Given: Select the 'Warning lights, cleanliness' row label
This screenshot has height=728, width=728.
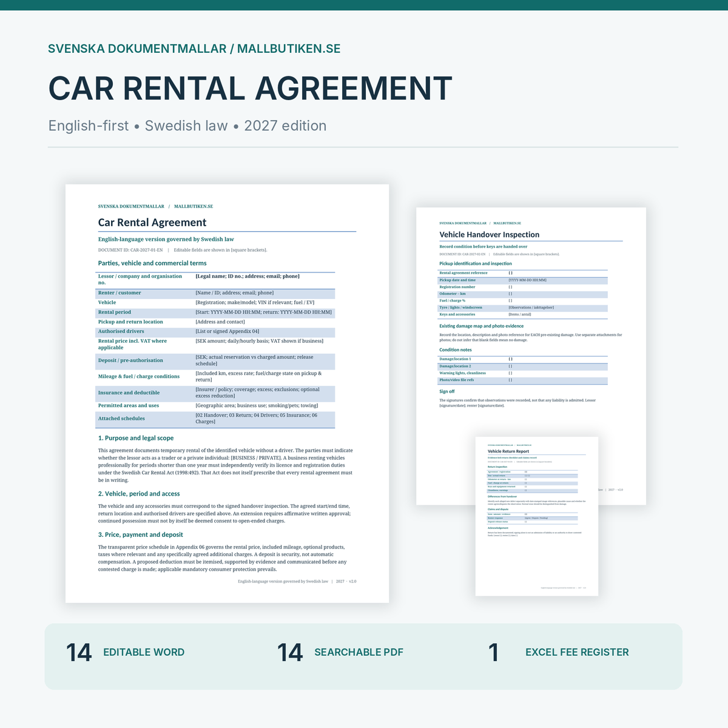Looking at the screenshot, I should click(x=462, y=373).
